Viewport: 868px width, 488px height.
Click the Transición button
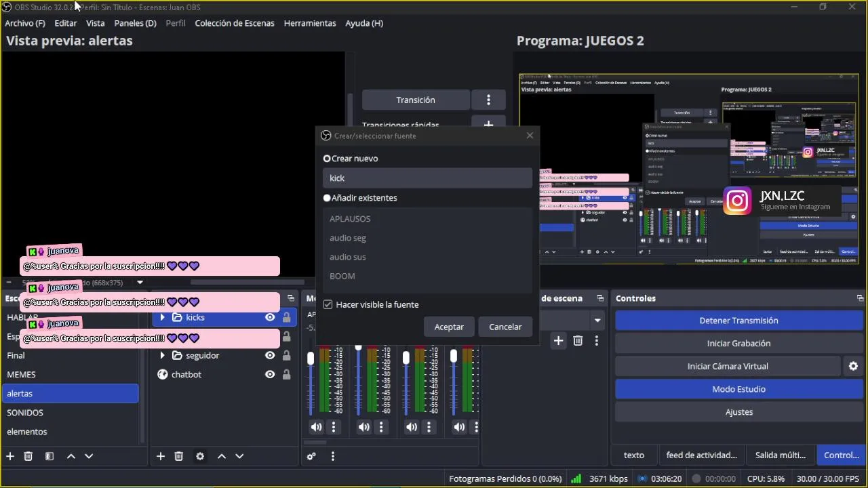pyautogui.click(x=416, y=100)
